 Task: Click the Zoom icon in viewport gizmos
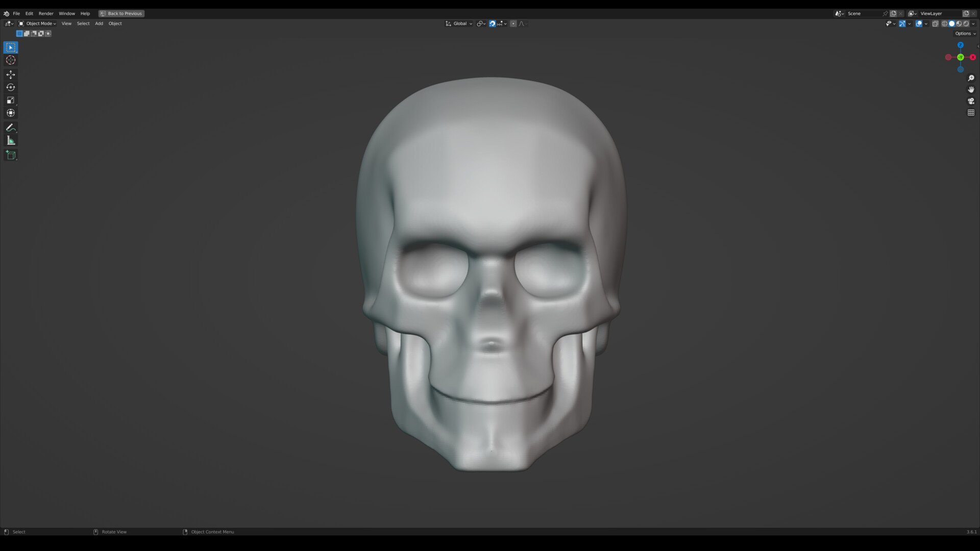(x=971, y=78)
